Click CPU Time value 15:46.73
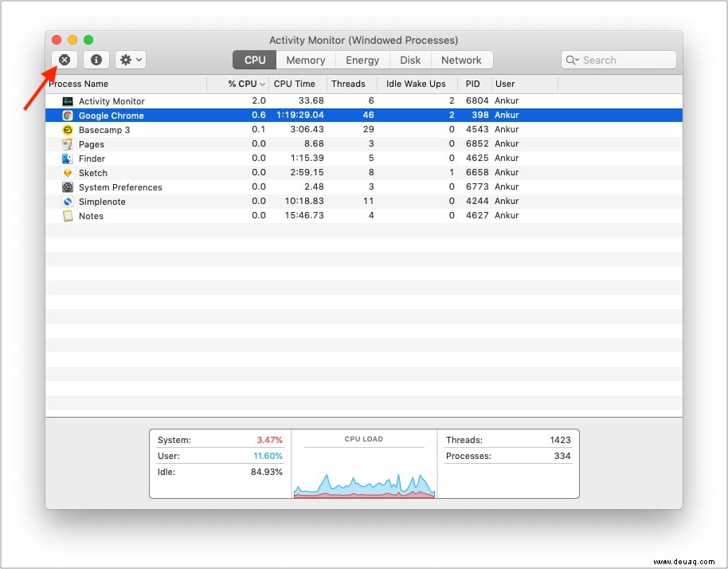 point(304,215)
